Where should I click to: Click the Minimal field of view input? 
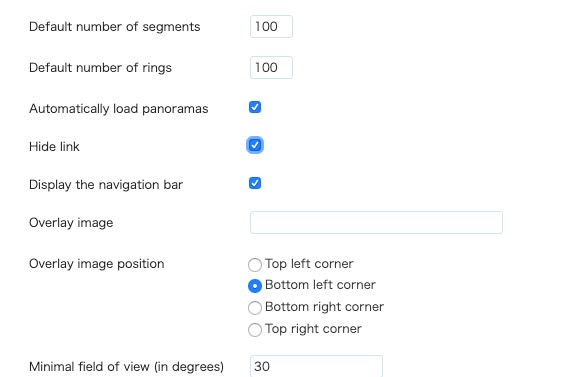click(x=316, y=366)
